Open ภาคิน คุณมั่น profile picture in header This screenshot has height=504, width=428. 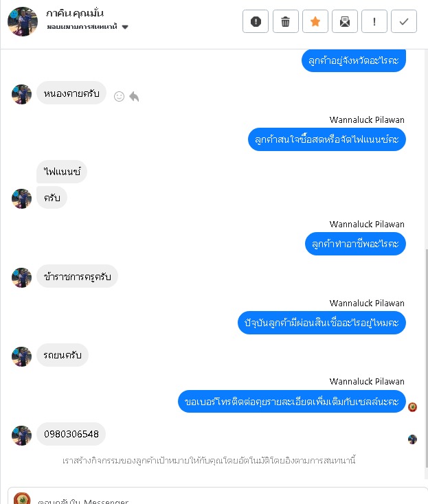(23, 21)
